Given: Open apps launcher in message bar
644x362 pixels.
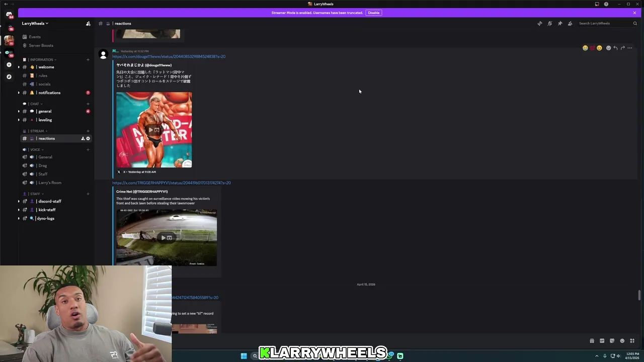Looking at the screenshot, I should point(632,341).
